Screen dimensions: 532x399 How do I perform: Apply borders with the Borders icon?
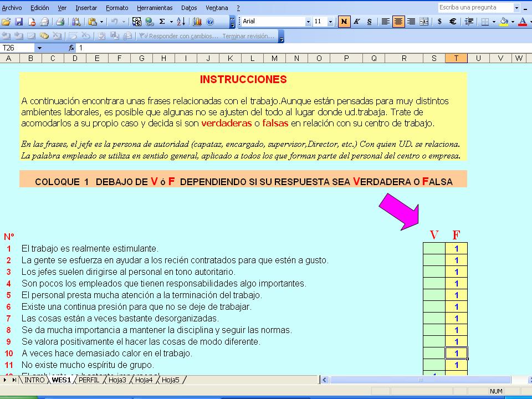coord(485,22)
